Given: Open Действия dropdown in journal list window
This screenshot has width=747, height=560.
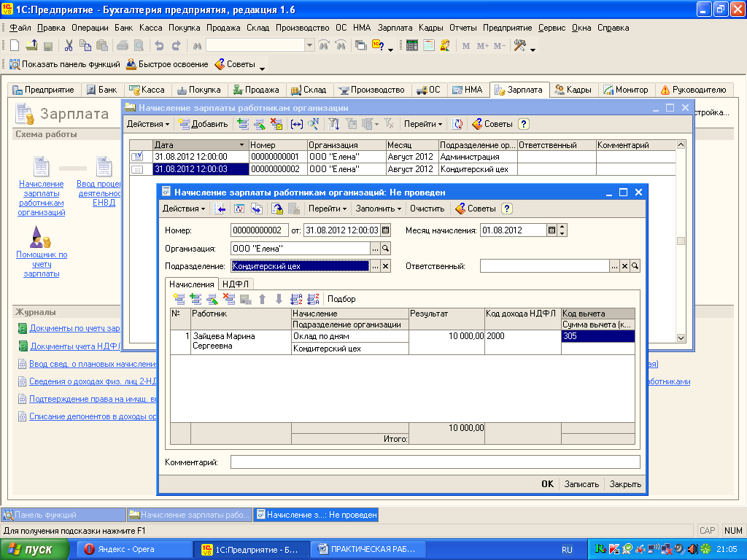Looking at the screenshot, I should pos(148,124).
